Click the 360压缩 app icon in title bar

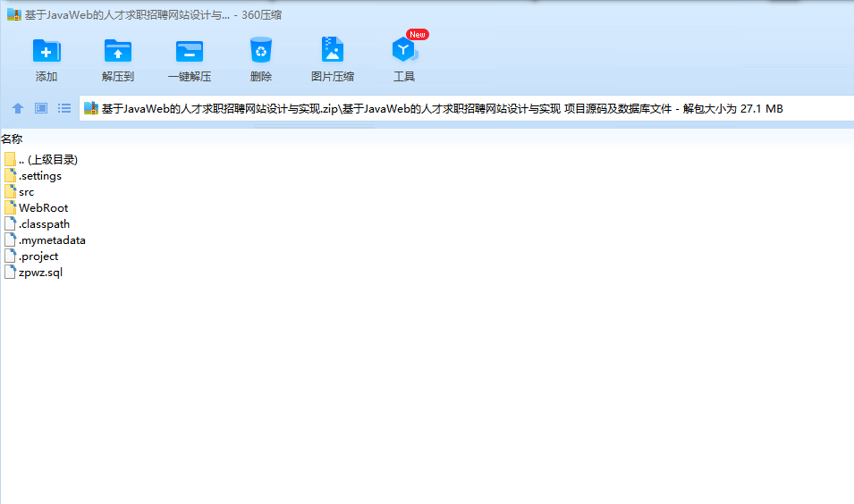[x=13, y=14]
